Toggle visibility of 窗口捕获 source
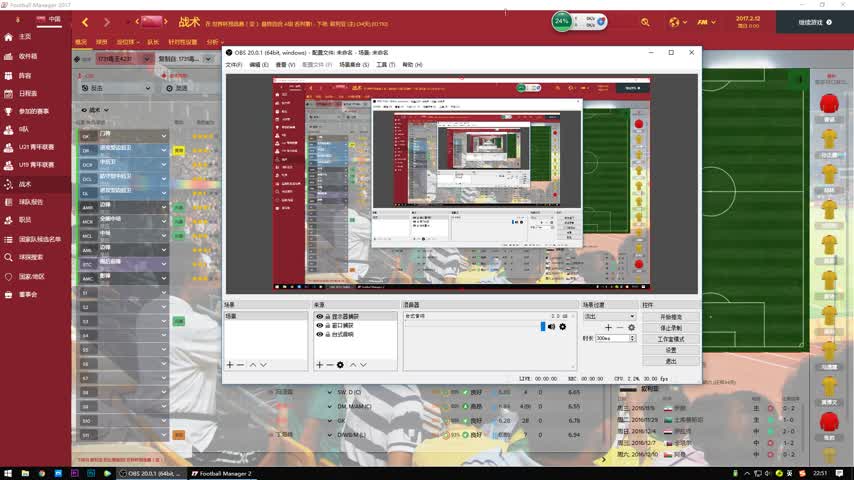854x480 pixels. (x=320, y=325)
